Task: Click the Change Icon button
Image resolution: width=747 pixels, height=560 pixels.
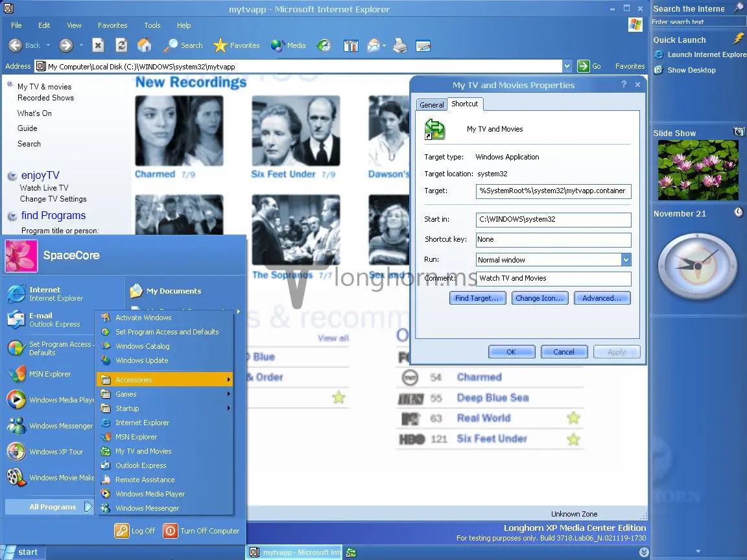Action: [x=539, y=298]
